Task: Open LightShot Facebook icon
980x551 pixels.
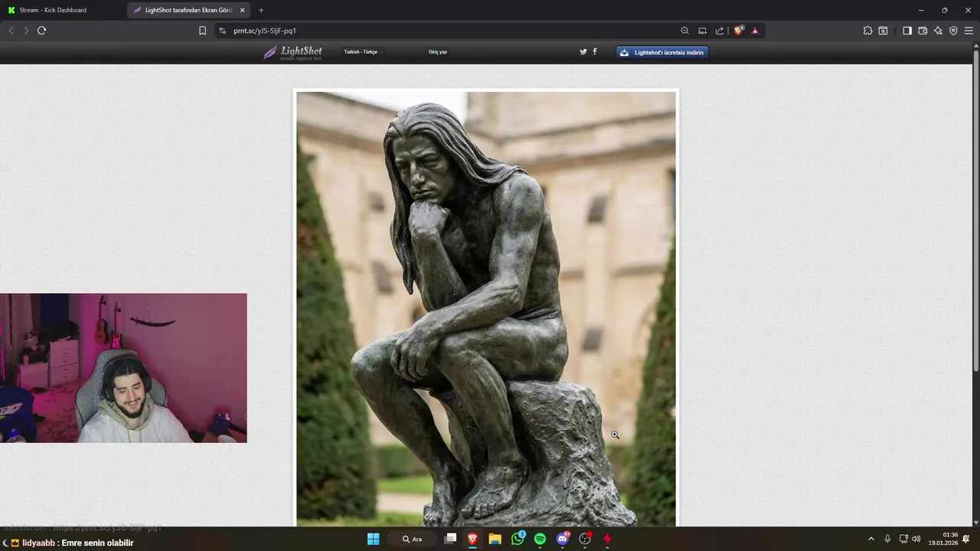Action: click(x=595, y=52)
